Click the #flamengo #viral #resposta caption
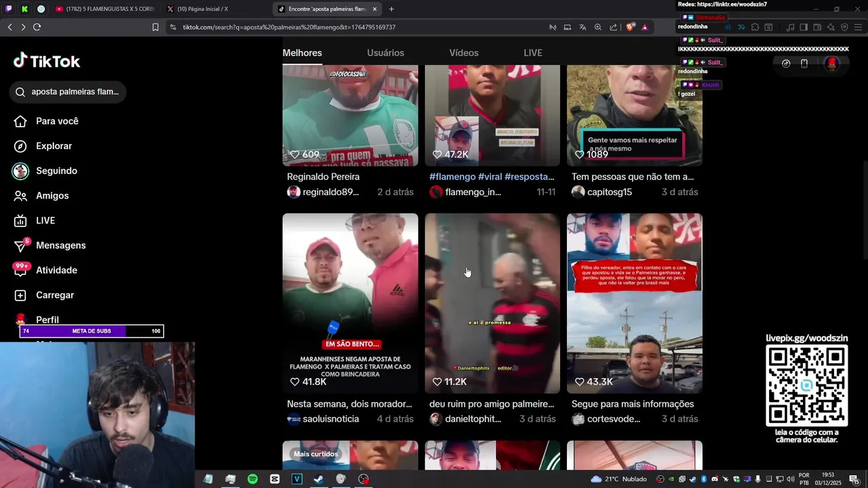Screen dimensions: 868x488 click(492, 176)
